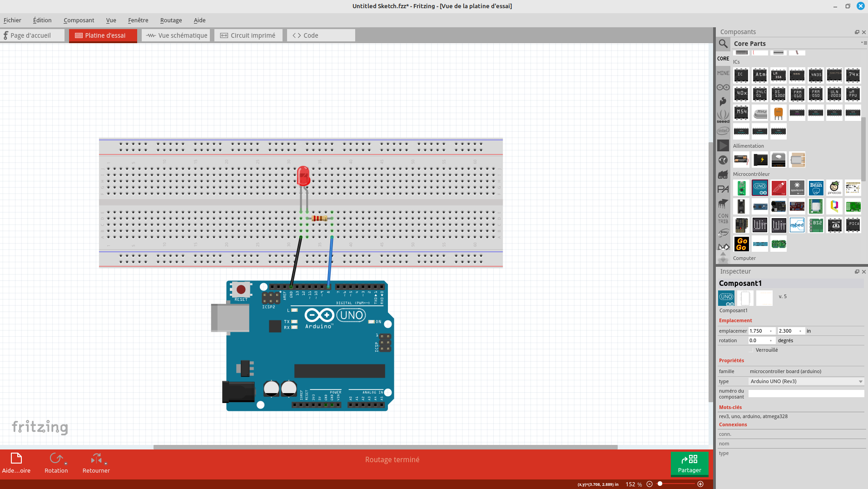Open the Rotation tool dropdown arrow
Image resolution: width=868 pixels, height=489 pixels.
click(x=66, y=464)
